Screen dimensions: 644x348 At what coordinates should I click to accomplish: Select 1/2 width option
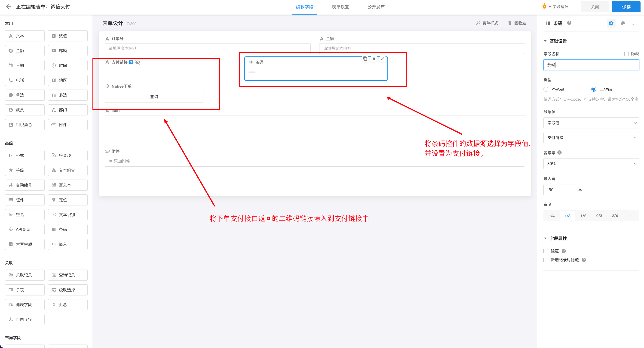tap(583, 216)
